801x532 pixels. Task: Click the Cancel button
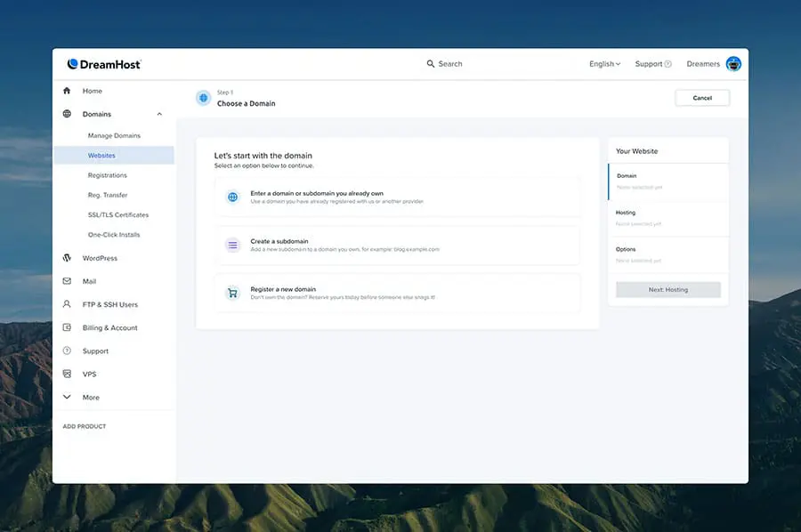[x=702, y=98]
